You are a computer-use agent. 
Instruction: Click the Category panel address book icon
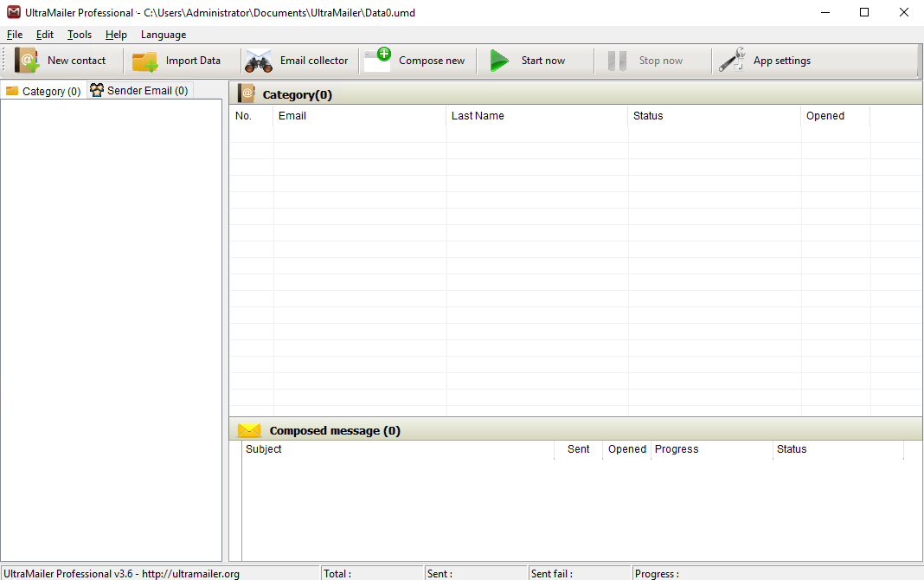click(246, 93)
